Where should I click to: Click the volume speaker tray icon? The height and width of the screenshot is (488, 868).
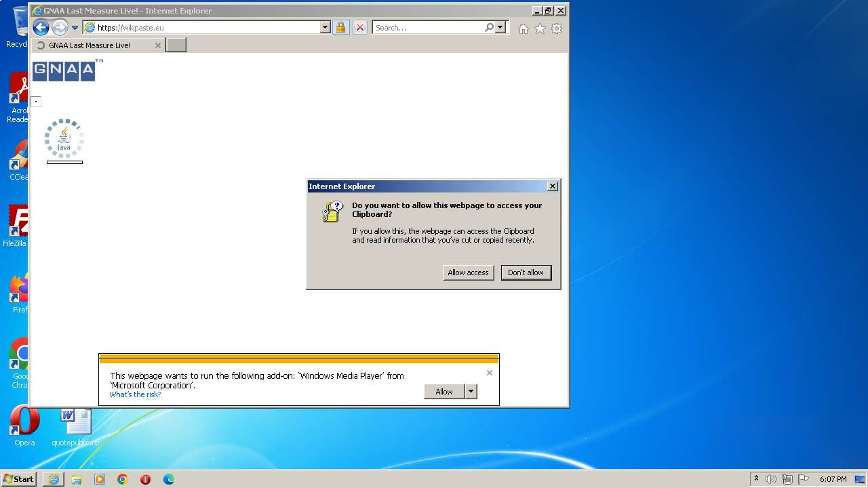tap(771, 479)
